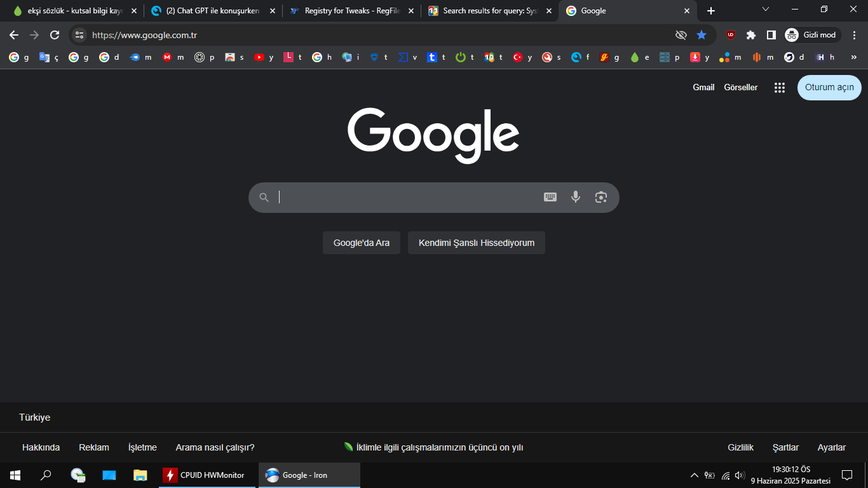868x488 pixels.
Task: Open the Google Translate bookmark
Action: pyautogui.click(x=49, y=57)
